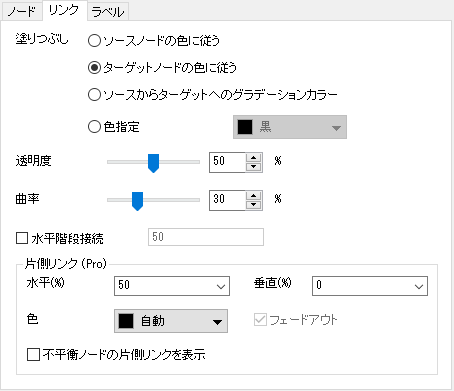Image resolution: width=454 pixels, height=391 pixels.
Task: Click the 曲率 slider thumb
Action: click(x=137, y=201)
